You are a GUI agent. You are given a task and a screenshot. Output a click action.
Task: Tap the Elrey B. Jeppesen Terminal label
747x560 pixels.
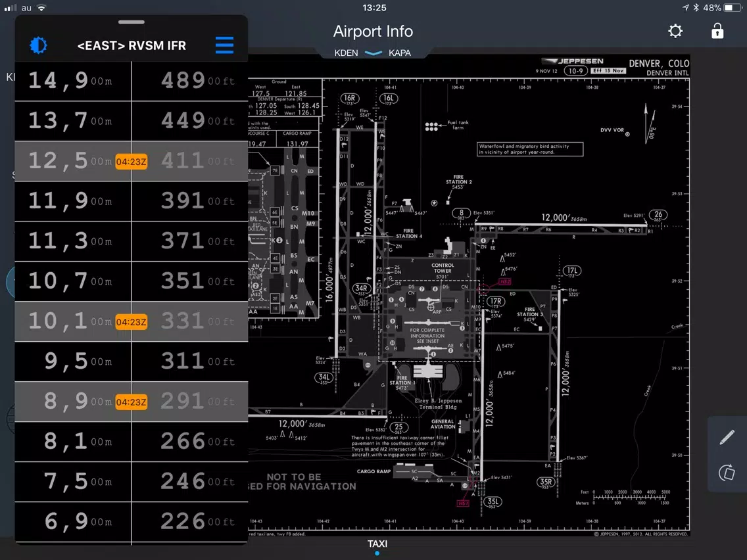[x=438, y=404]
